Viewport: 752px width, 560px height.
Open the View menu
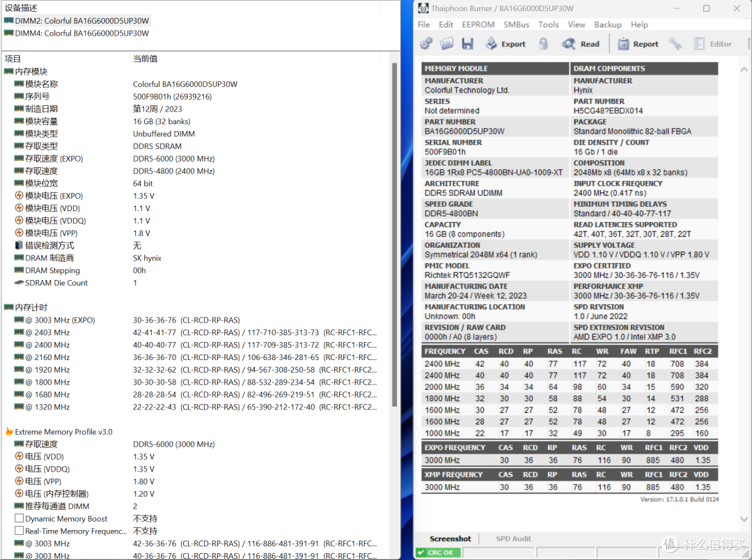pyautogui.click(x=577, y=24)
